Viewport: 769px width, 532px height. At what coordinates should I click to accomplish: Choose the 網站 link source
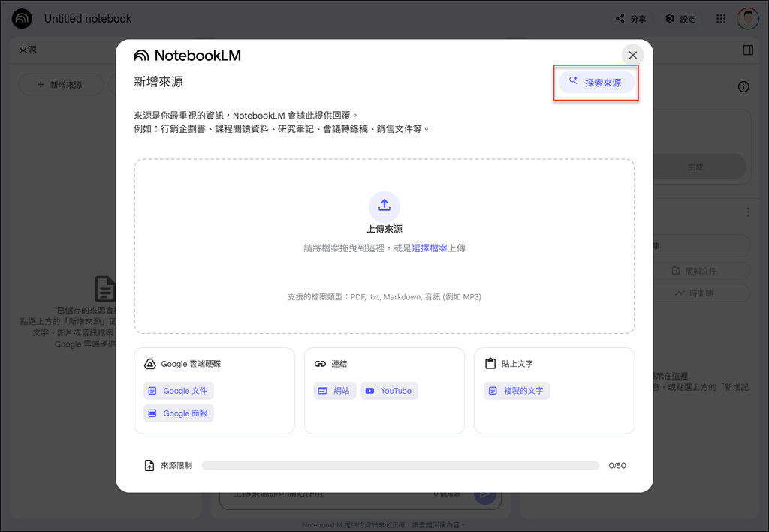point(334,391)
